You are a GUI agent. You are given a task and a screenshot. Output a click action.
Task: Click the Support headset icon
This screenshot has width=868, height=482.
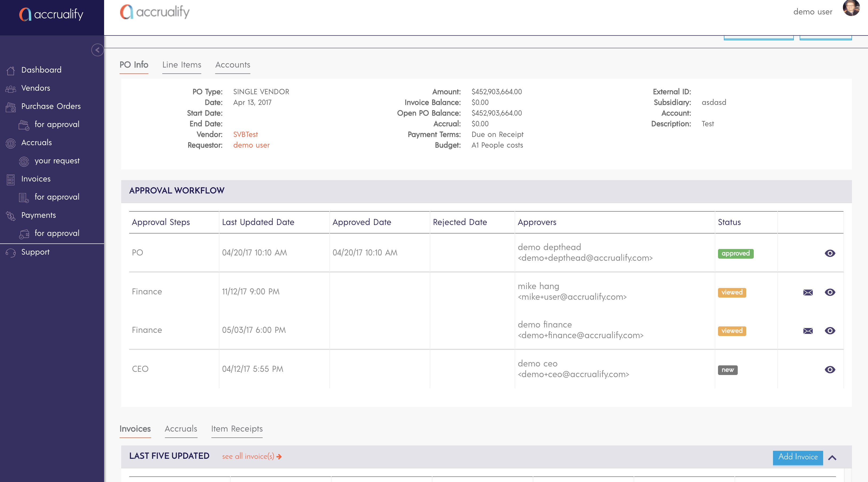(10, 253)
